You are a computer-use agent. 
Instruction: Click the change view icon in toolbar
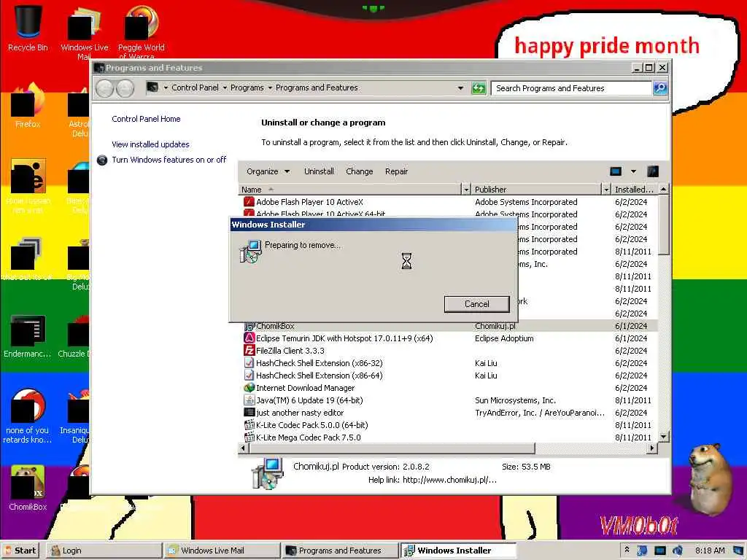point(616,171)
